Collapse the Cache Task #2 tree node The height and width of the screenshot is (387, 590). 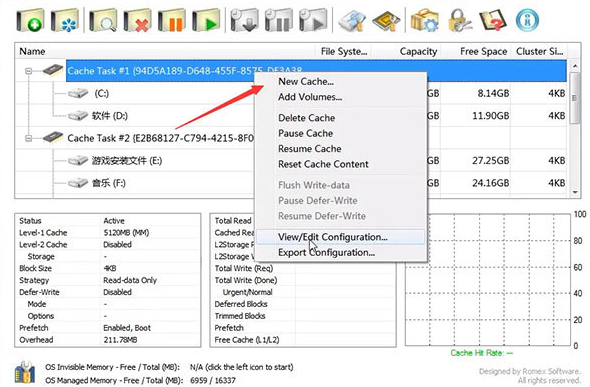coord(29,138)
